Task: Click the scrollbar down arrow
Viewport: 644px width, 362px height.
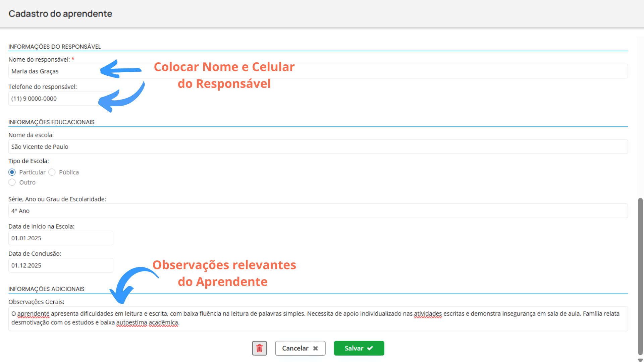Action: click(x=640, y=360)
